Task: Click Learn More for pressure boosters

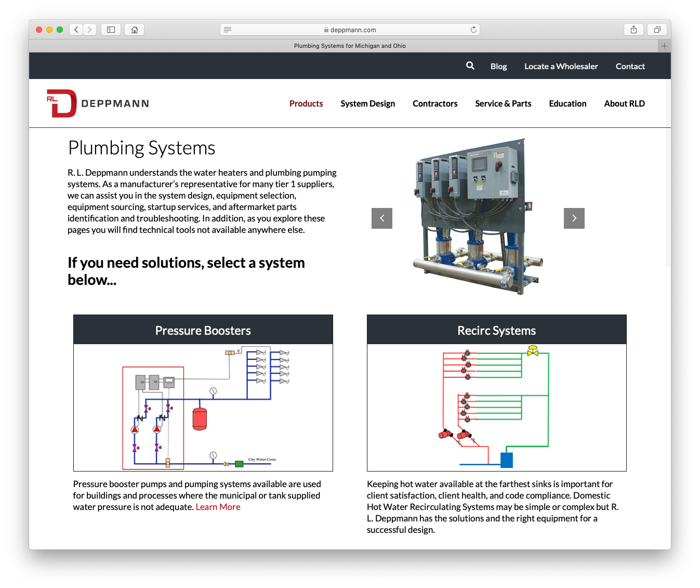Action: coord(218,507)
